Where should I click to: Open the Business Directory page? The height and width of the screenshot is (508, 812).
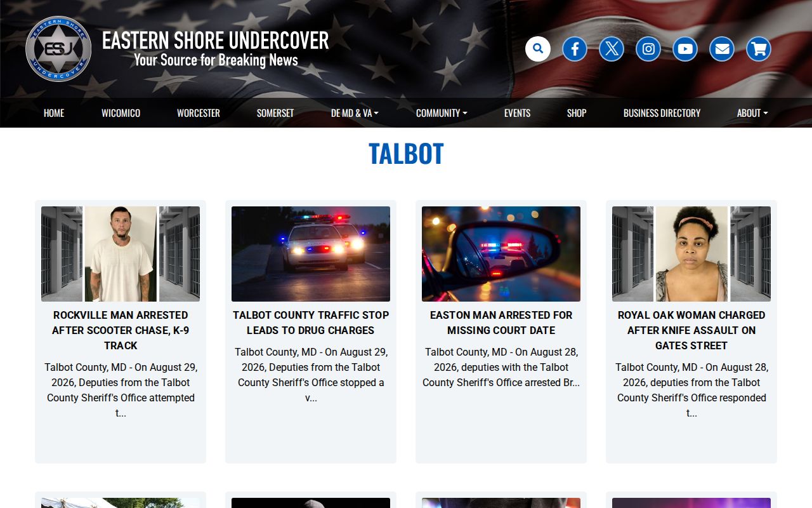pos(662,113)
